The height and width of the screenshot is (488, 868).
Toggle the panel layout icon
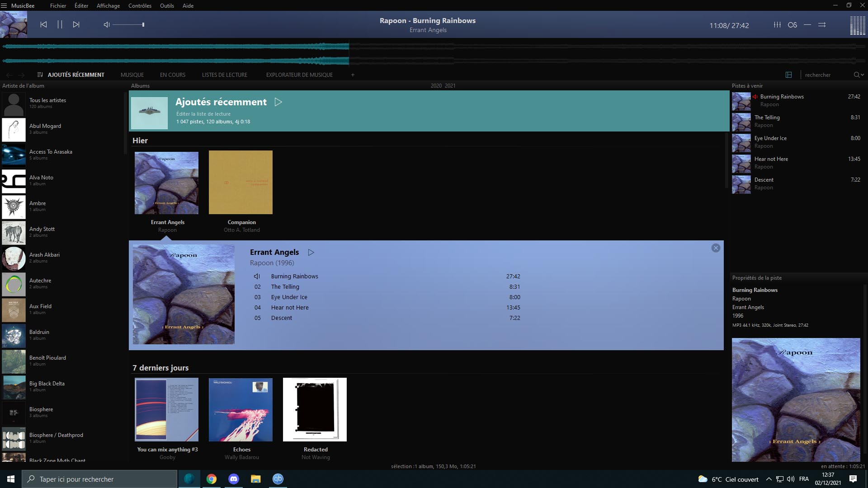788,75
